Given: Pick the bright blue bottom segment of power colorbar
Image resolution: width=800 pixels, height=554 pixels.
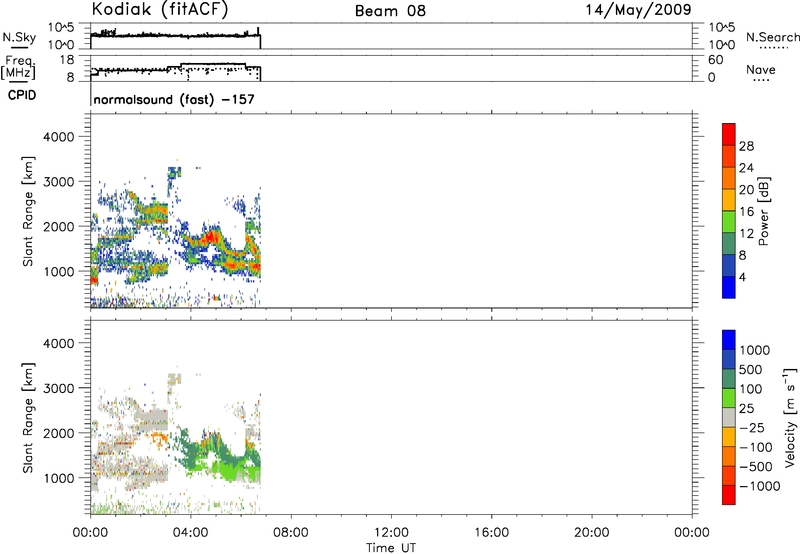Looking at the screenshot, I should pyautogui.click(x=729, y=287).
